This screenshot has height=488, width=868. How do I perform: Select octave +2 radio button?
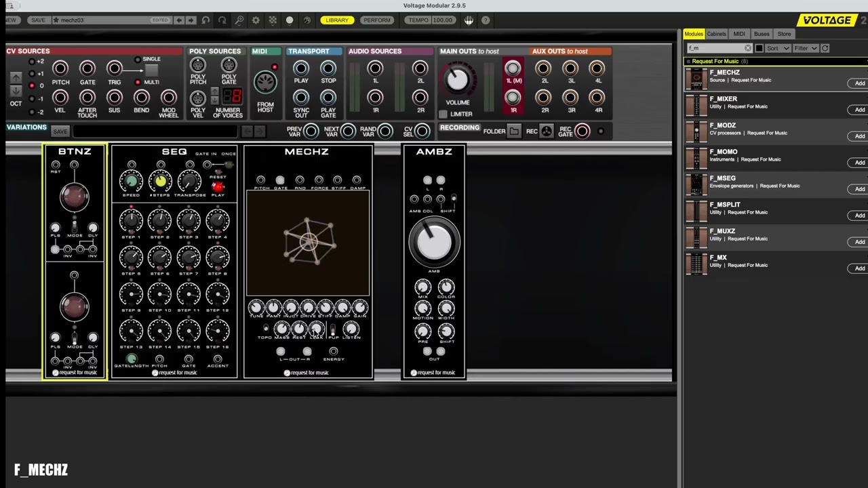point(31,62)
